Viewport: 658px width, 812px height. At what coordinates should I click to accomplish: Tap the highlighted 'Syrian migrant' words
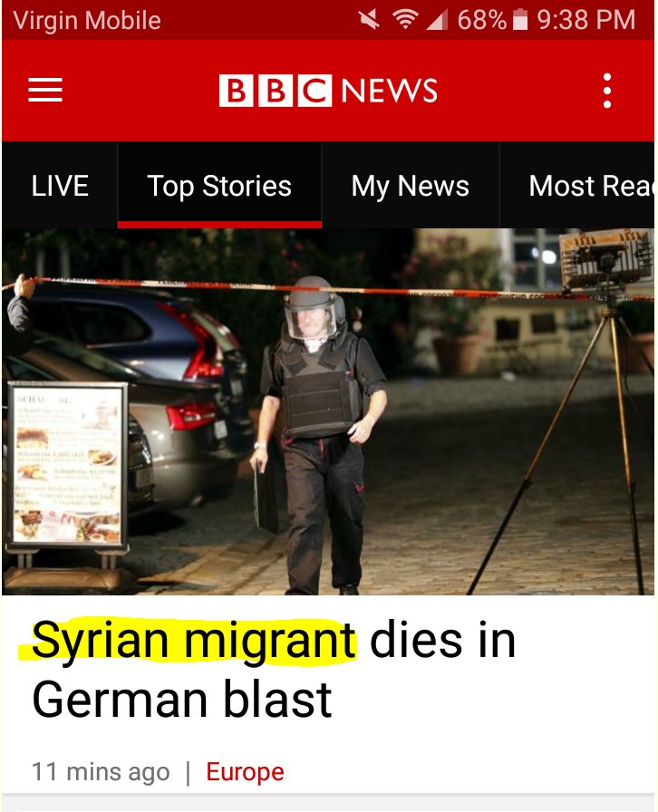[x=194, y=640]
